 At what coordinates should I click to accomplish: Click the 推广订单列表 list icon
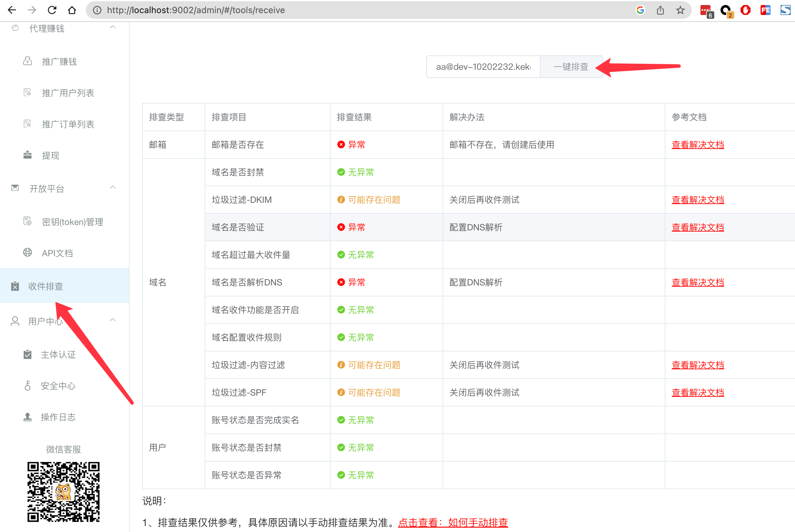[x=28, y=124]
